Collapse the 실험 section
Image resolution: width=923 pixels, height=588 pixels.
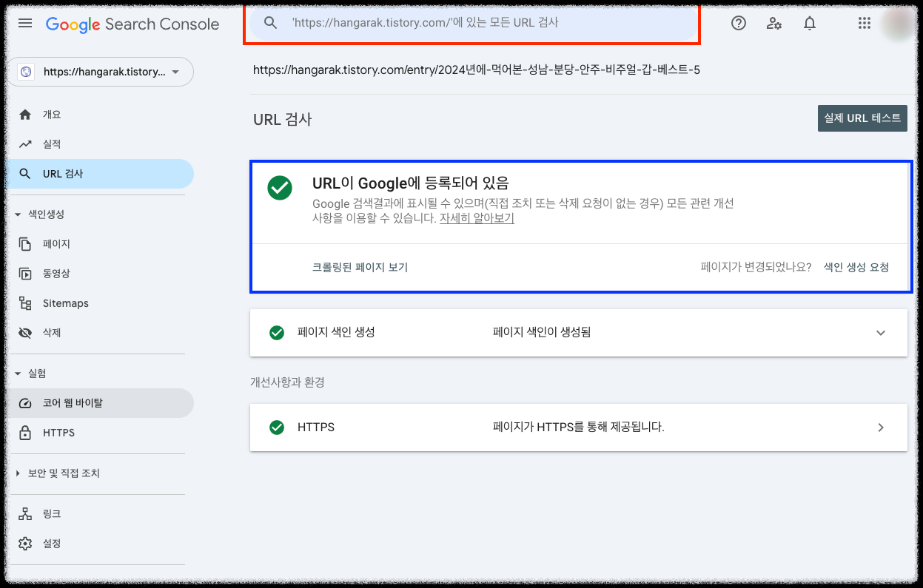[x=31, y=374]
